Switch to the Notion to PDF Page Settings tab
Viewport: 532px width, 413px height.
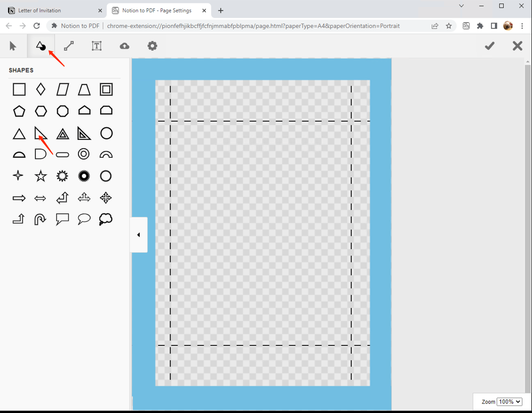click(x=155, y=10)
